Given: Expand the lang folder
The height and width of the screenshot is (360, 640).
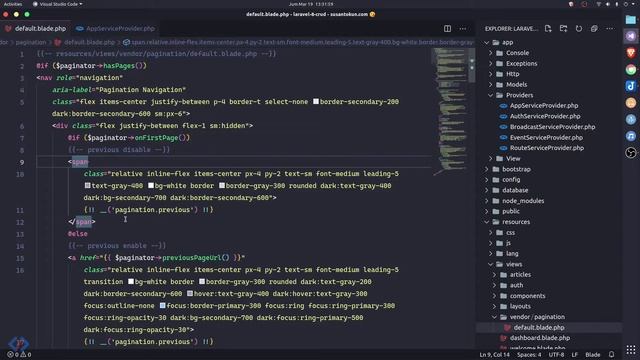Looking at the screenshot, I should click(x=491, y=253).
